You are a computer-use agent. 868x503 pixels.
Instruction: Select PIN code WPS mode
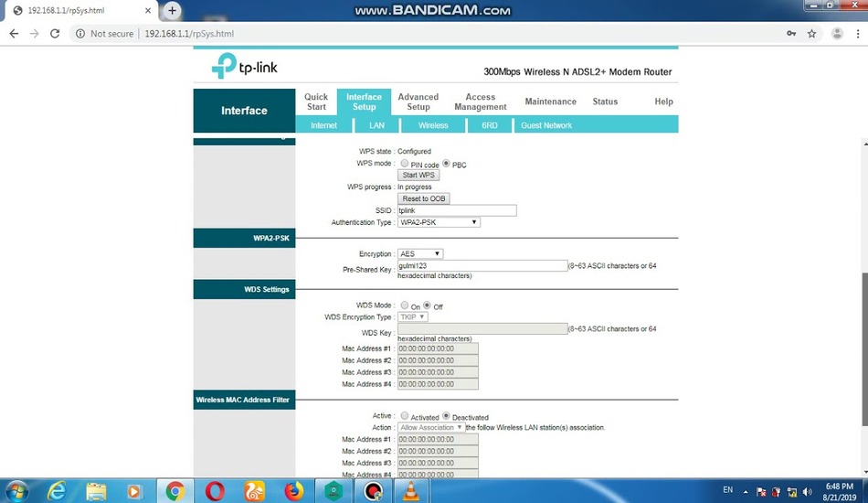(405, 164)
